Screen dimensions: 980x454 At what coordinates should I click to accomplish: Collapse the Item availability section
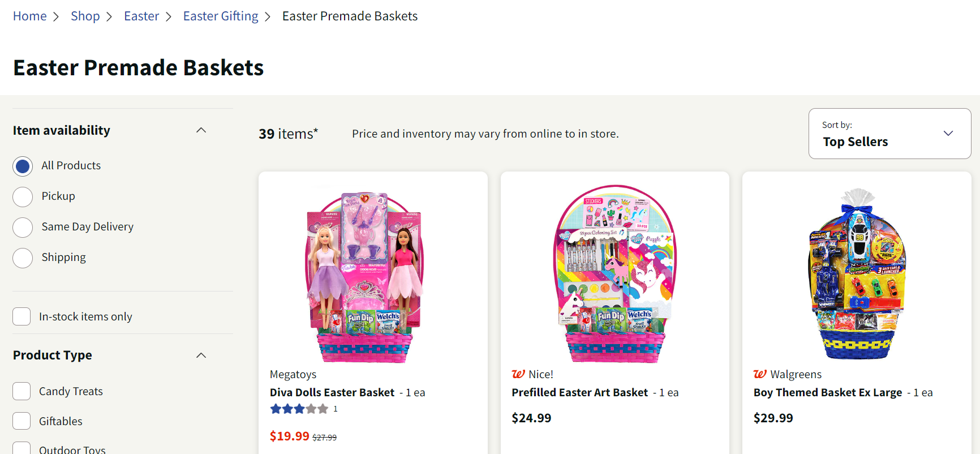click(201, 130)
